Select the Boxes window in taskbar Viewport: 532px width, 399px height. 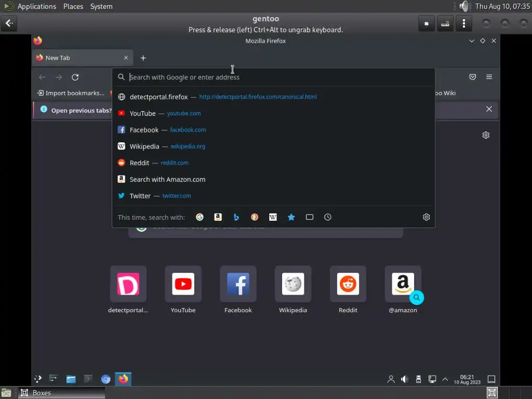pos(61,393)
